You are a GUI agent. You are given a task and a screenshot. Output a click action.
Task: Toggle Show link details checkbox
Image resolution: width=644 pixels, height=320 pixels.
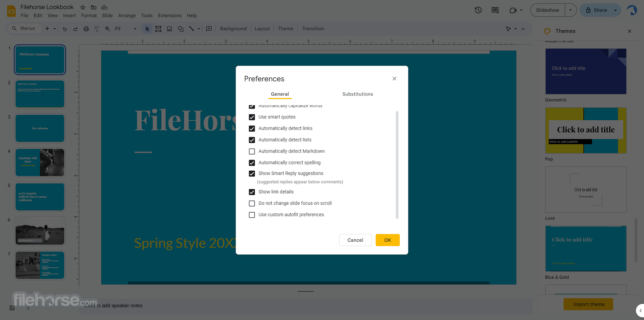point(252,192)
